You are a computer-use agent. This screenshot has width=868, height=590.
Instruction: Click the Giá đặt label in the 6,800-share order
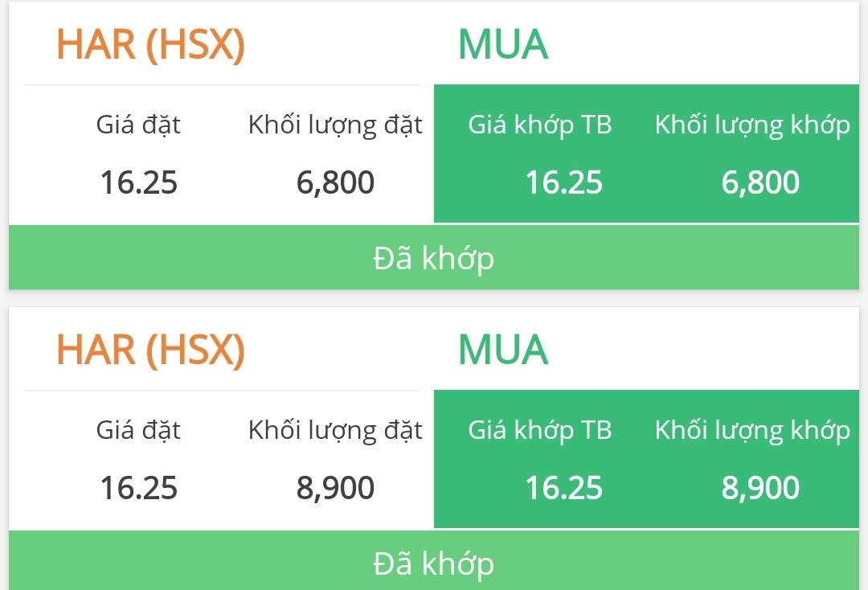click(x=138, y=125)
